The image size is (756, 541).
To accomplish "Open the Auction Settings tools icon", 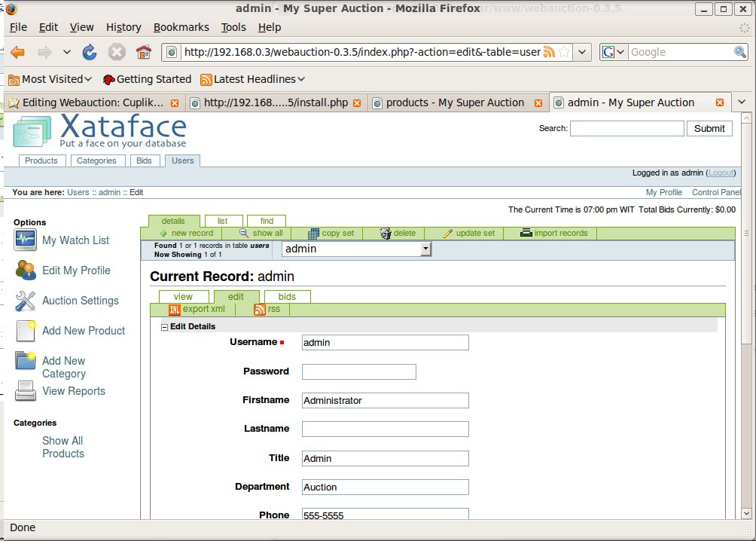I will tap(26, 301).
